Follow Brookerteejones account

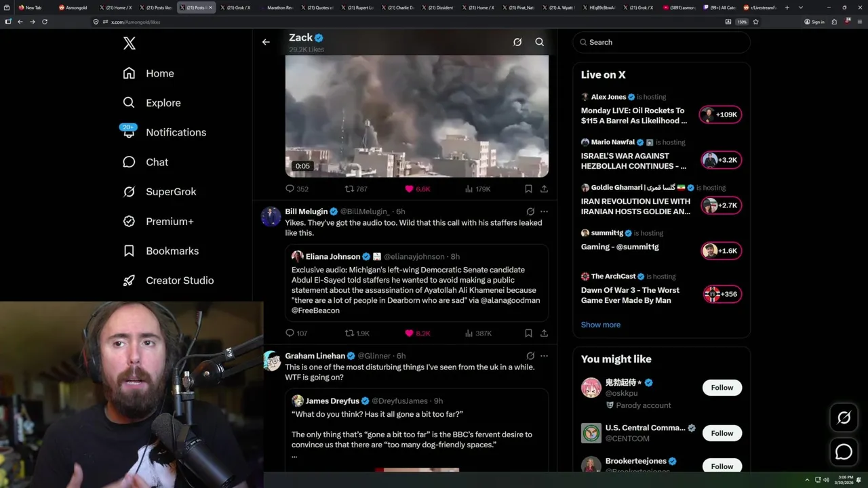[722, 466]
